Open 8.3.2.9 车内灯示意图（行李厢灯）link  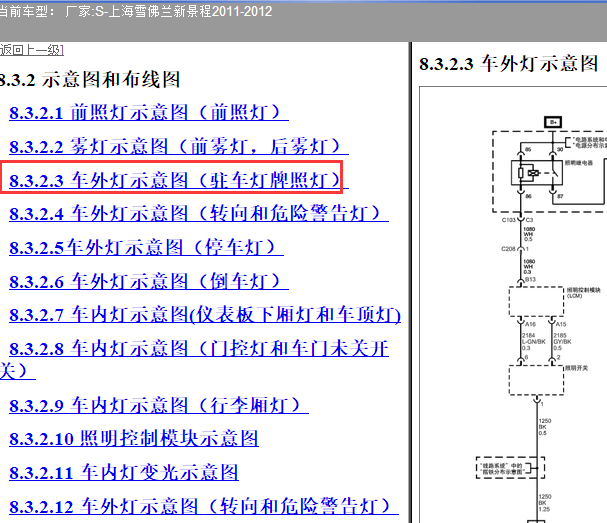click(x=159, y=405)
